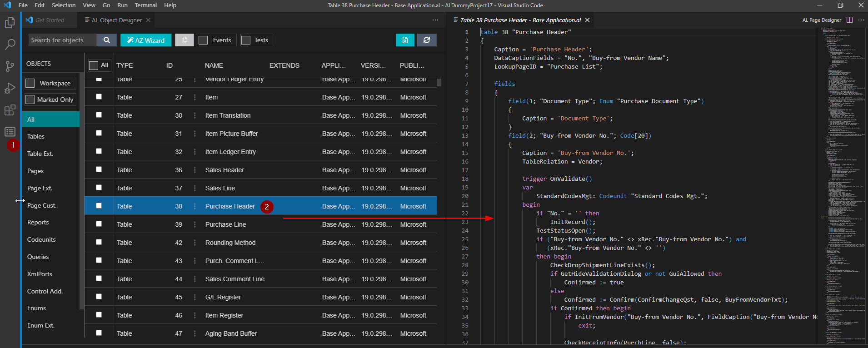The height and width of the screenshot is (348, 868).
Task: Open the Terminal menu
Action: pos(146,5)
